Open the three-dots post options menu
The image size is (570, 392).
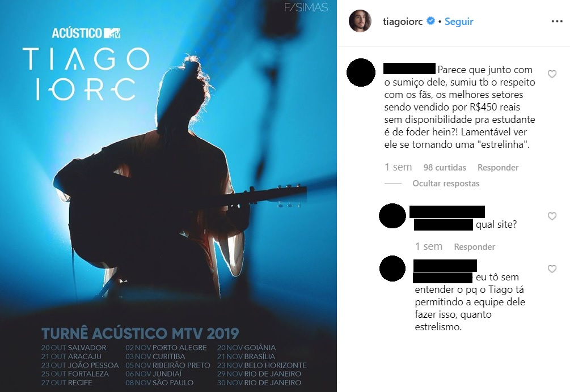pyautogui.click(x=556, y=22)
